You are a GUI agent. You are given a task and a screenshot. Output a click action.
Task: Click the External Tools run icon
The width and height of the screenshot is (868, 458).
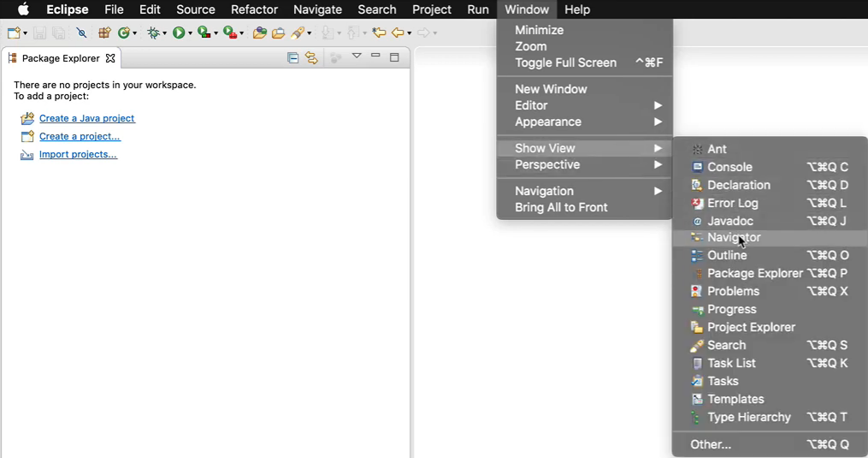pyautogui.click(x=230, y=33)
